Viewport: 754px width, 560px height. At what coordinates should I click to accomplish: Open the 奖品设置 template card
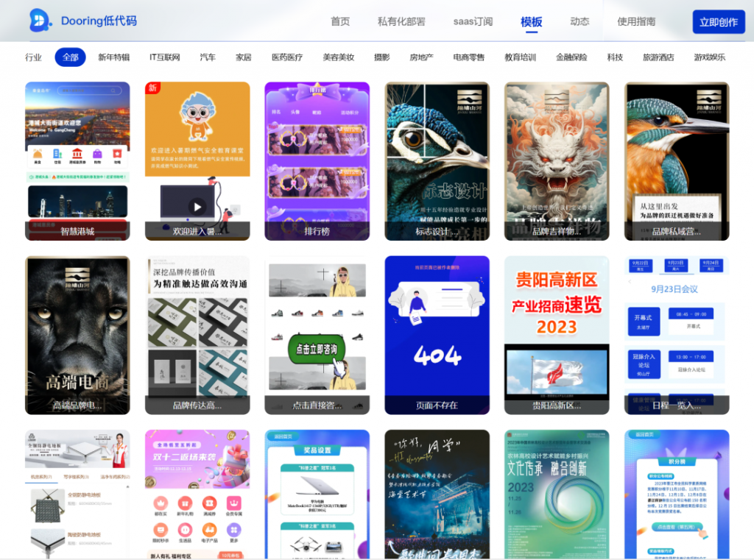point(317,495)
